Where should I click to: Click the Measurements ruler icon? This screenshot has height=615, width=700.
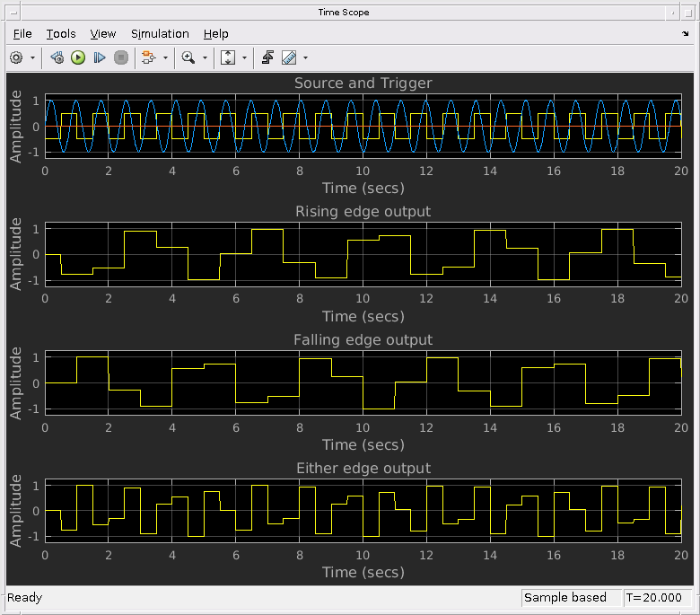pos(289,57)
